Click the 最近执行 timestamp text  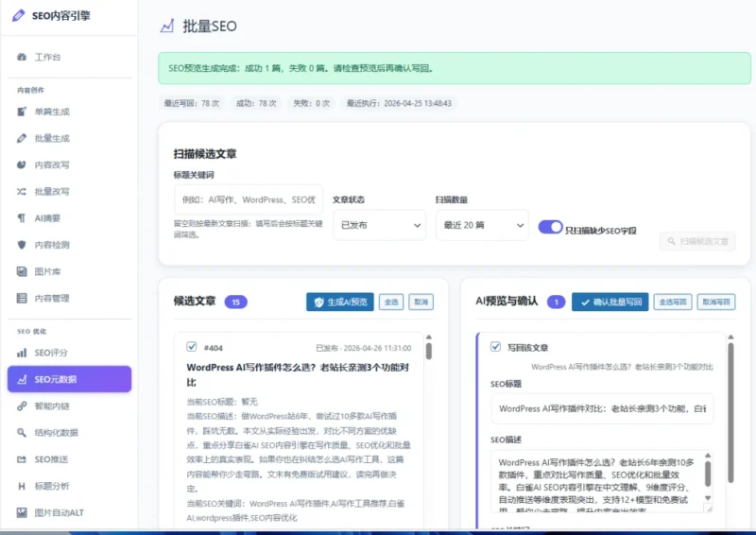pos(399,103)
